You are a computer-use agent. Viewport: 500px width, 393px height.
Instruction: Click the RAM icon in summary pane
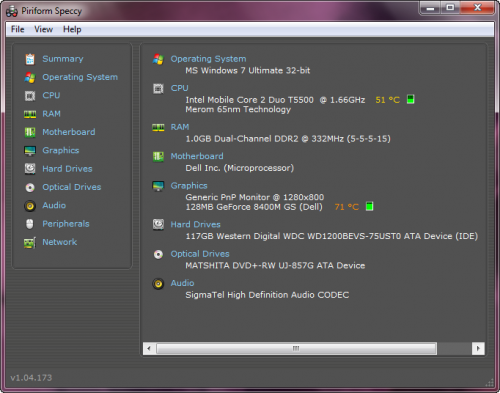click(x=158, y=127)
